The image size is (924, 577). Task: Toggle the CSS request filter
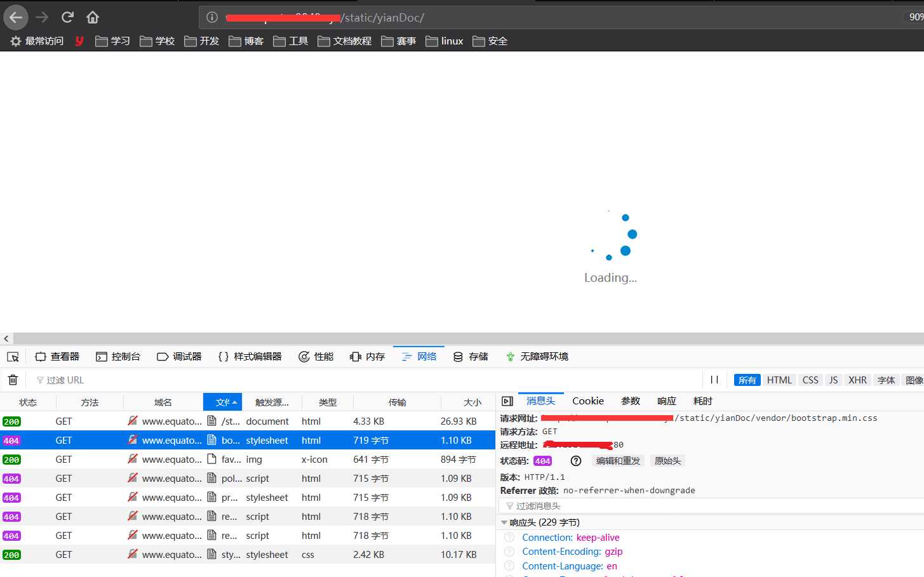click(x=810, y=380)
